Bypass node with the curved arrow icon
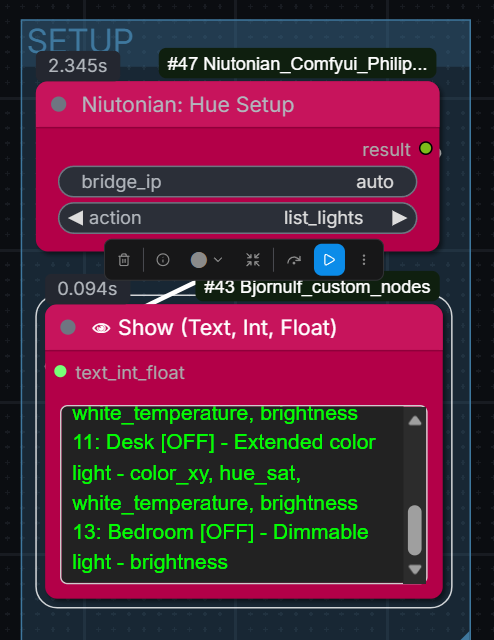This screenshot has height=640, width=494. (294, 260)
